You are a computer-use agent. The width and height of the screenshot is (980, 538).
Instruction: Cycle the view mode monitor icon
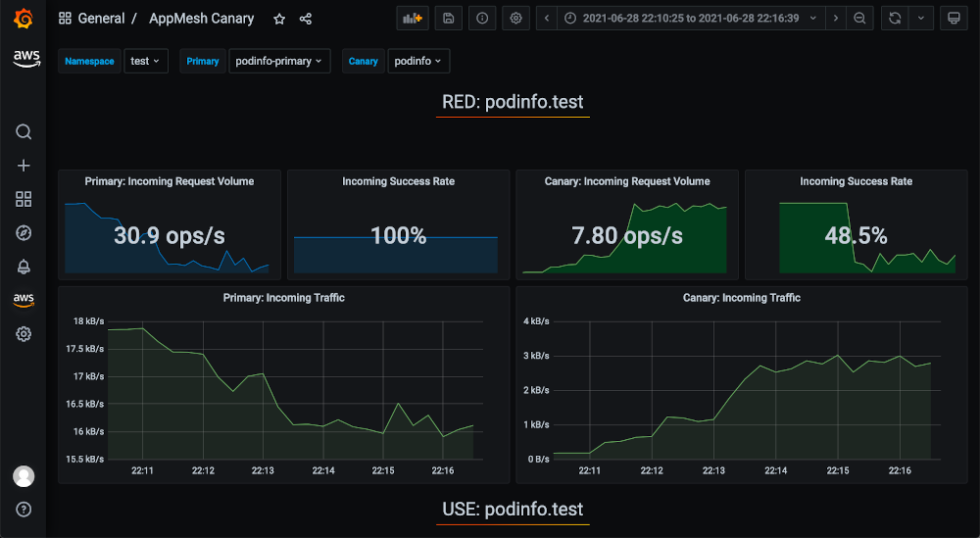click(x=954, y=18)
